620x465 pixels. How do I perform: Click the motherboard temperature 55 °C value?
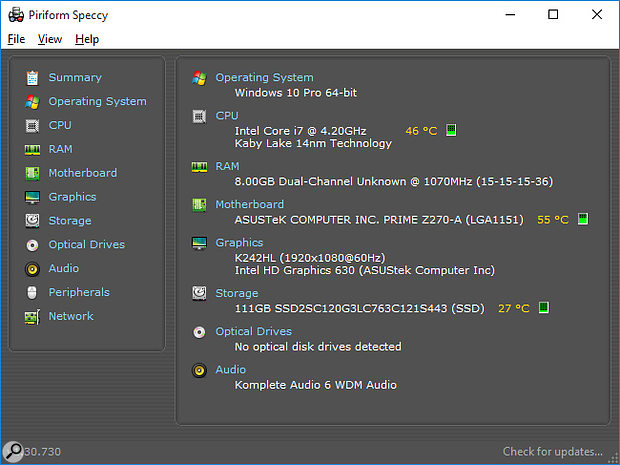point(553,219)
